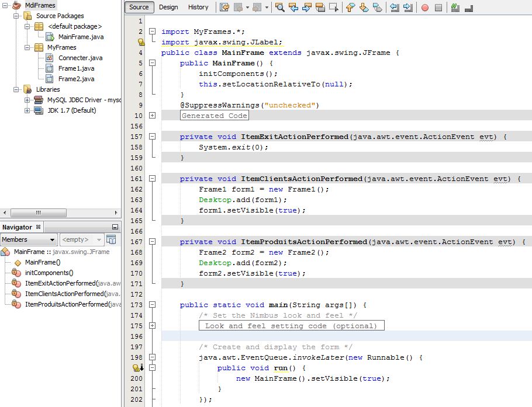Viewport: 532px width, 407px height.
Task: Click Navigator window layout icon beside filter
Action: (x=111, y=239)
